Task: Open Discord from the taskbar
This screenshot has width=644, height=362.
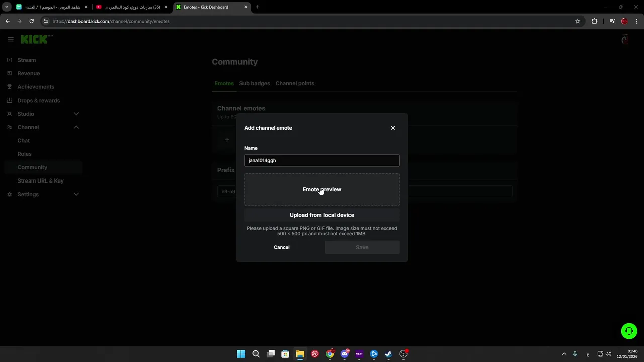Action: tap(345, 354)
